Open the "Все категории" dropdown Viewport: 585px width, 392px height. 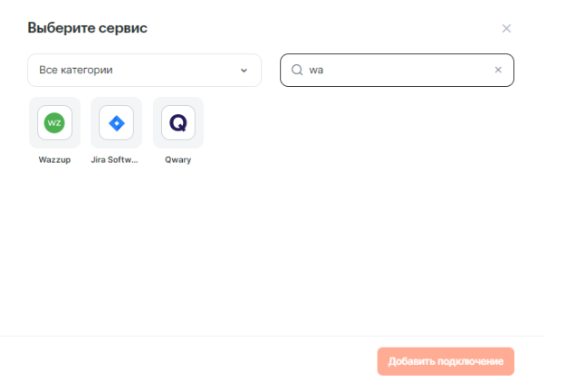coord(144,70)
